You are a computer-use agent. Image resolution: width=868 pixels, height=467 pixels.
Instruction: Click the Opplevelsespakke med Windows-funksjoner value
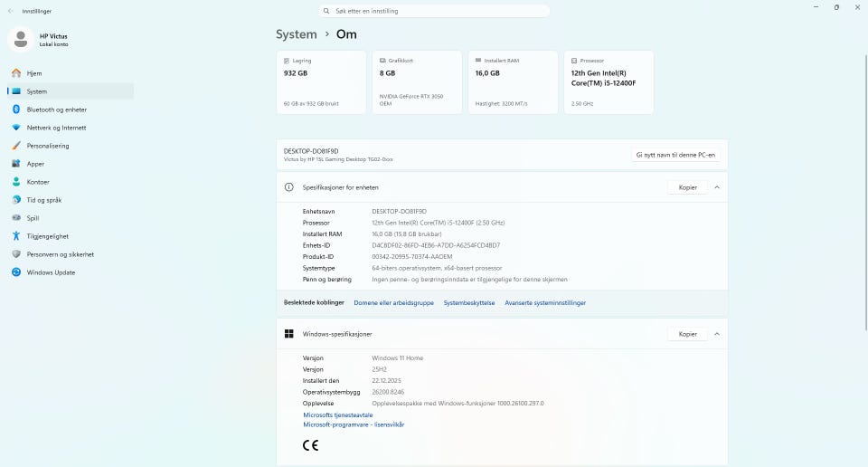(x=458, y=404)
